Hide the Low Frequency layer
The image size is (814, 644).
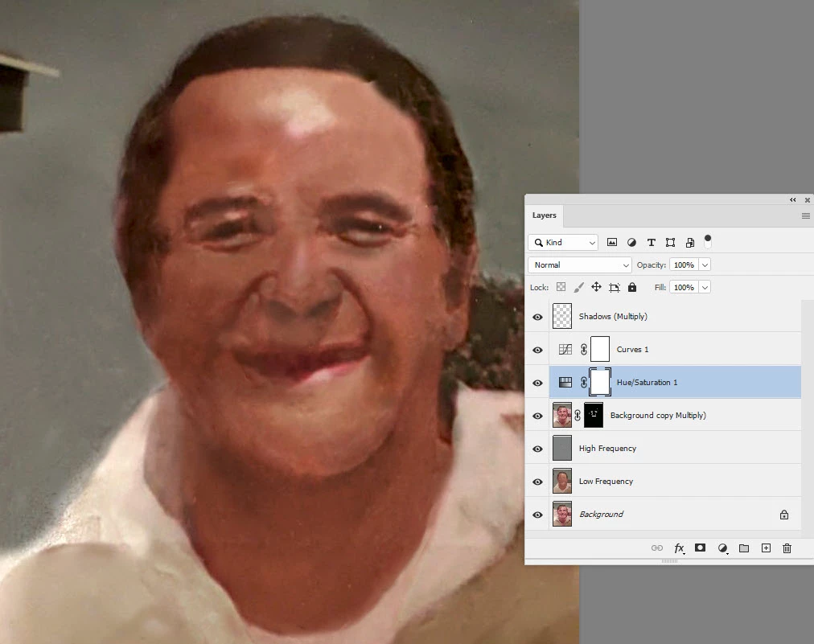point(538,482)
